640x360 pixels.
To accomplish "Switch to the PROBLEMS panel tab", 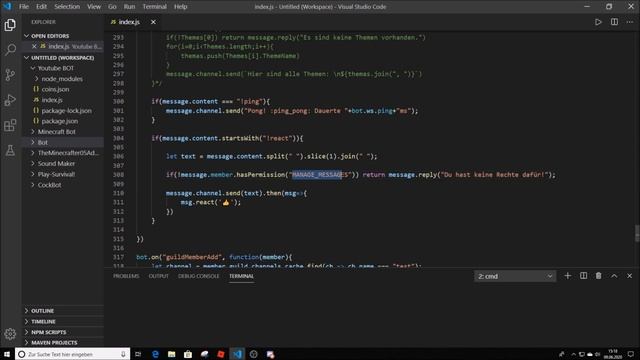I will [x=126, y=276].
